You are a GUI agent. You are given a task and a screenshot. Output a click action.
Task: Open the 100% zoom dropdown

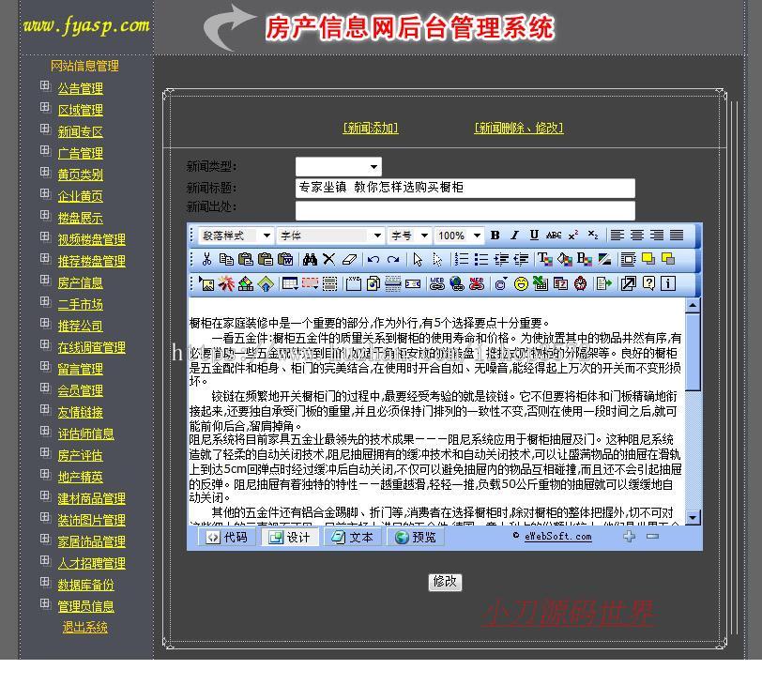point(460,234)
